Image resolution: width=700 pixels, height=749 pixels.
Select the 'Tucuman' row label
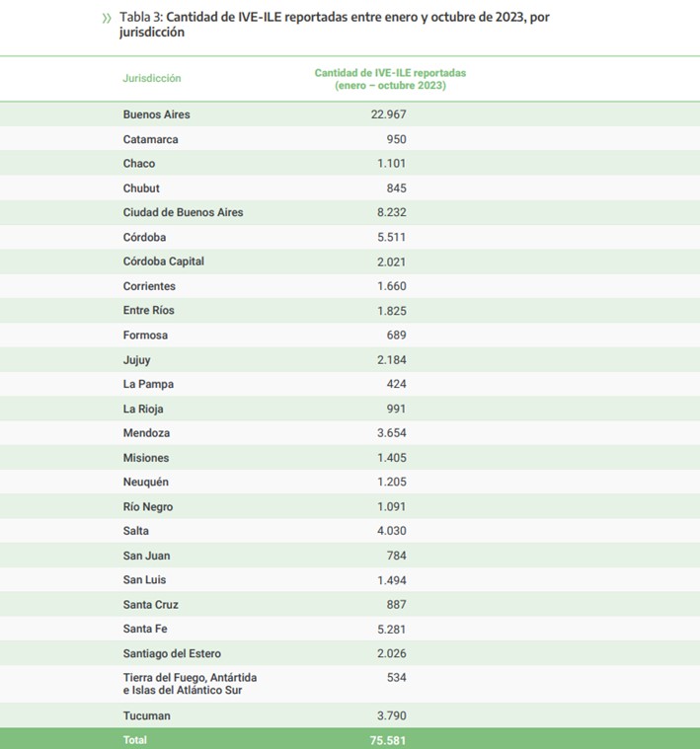[x=146, y=716]
